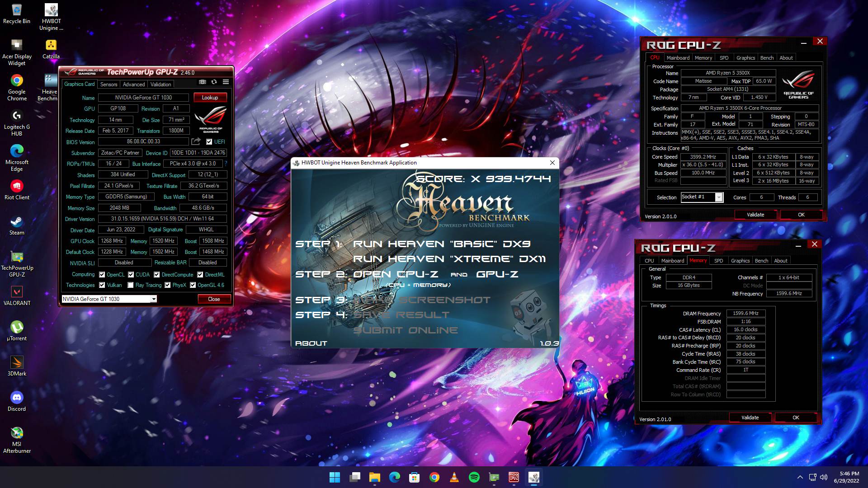The height and width of the screenshot is (488, 868).
Task: Click ABOUT in HWBOT Heaven window
Action: click(311, 343)
